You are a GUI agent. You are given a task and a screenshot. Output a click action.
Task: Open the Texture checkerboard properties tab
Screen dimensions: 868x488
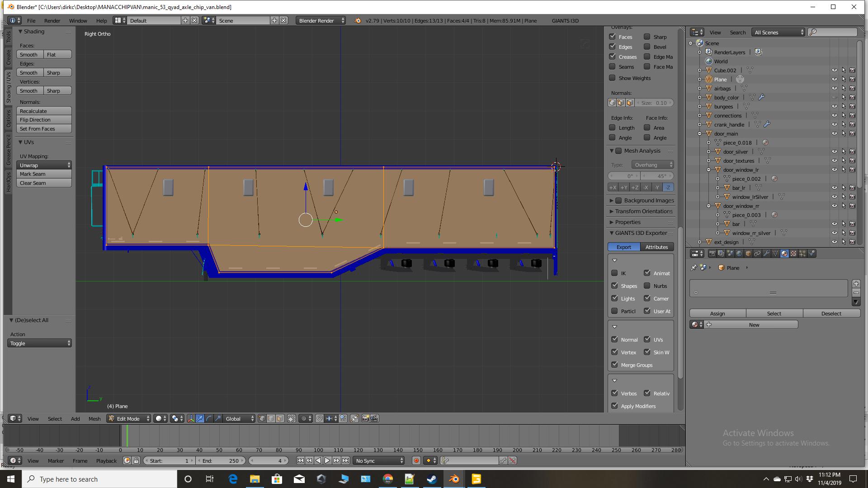click(x=793, y=253)
